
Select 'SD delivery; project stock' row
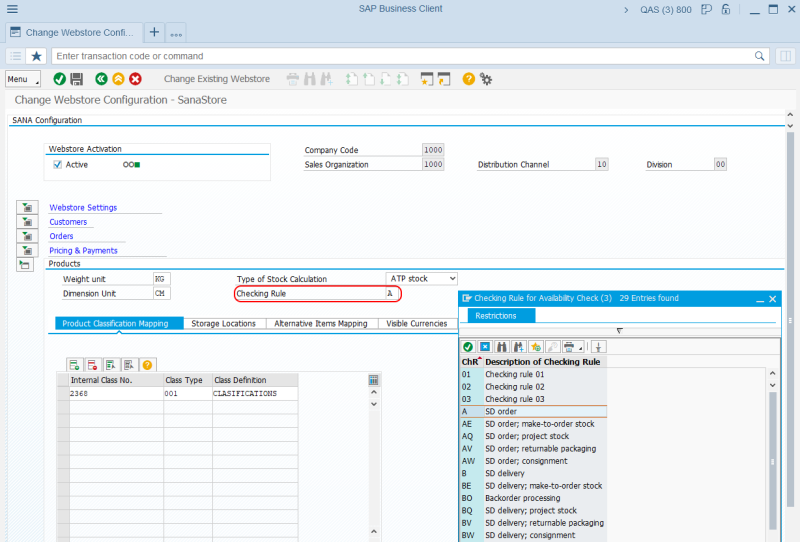tap(533, 510)
